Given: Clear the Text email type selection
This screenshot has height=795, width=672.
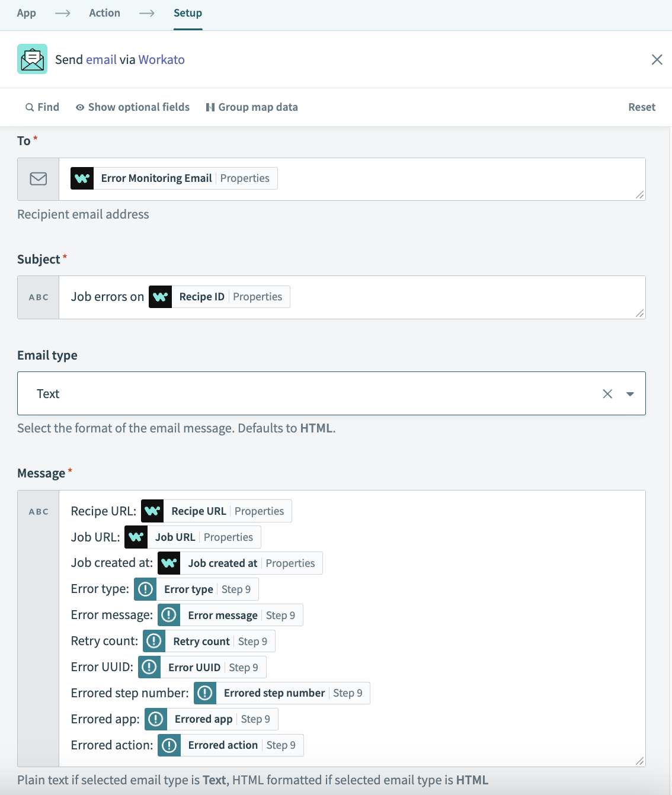Looking at the screenshot, I should click(607, 393).
